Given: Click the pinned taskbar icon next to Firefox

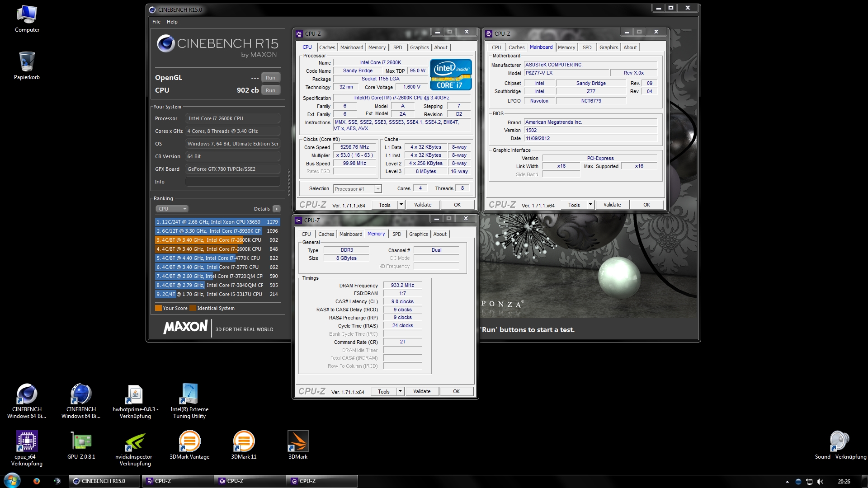Looking at the screenshot, I should [57, 481].
